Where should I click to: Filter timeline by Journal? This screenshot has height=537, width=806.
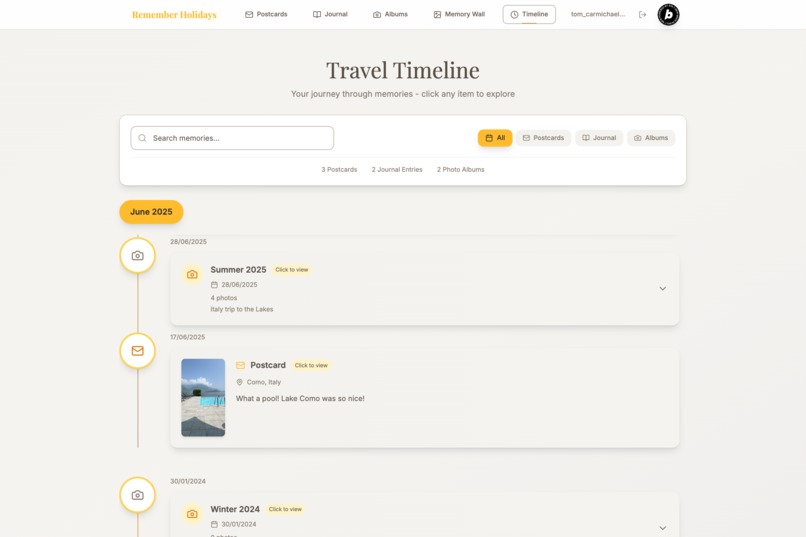[x=599, y=138]
